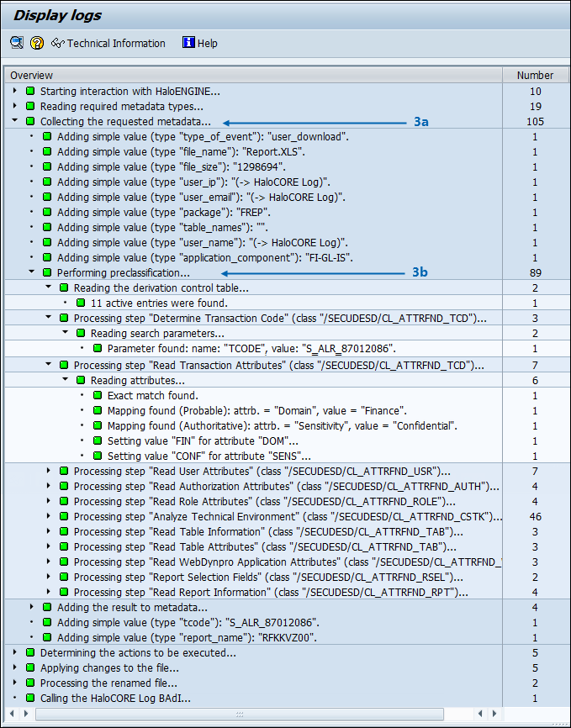This screenshot has width=571, height=728.
Task: Click green icon of 'Analyze Technical Environment' row
Action: (x=64, y=516)
